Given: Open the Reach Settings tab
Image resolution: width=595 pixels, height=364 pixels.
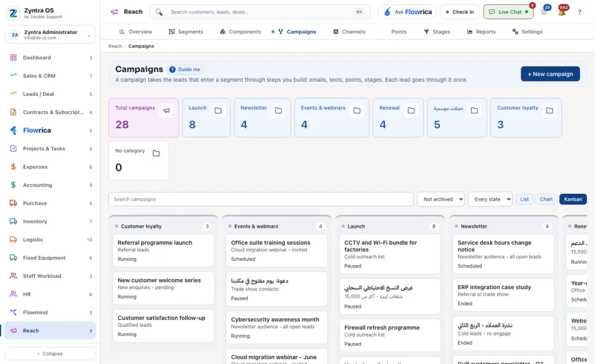Looking at the screenshot, I should (x=527, y=32).
